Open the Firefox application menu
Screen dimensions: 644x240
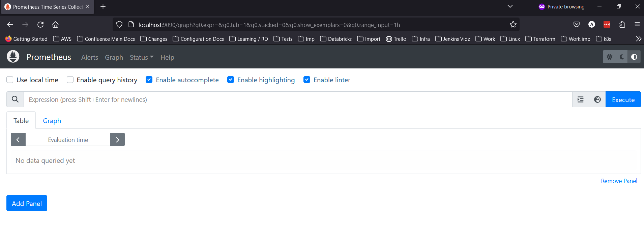637,24
